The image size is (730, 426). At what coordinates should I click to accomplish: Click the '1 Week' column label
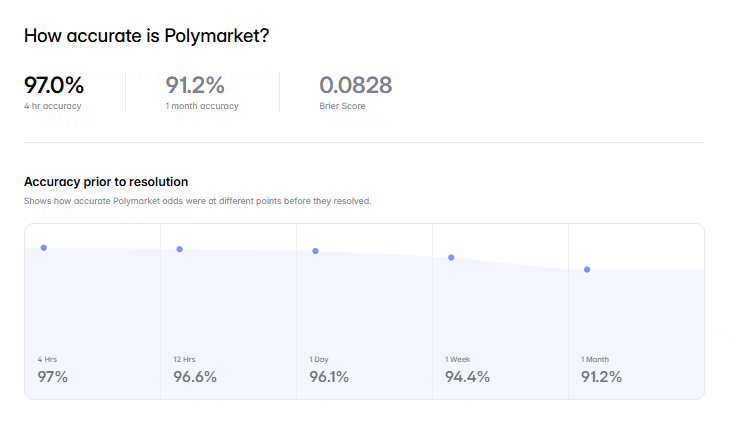[458, 359]
